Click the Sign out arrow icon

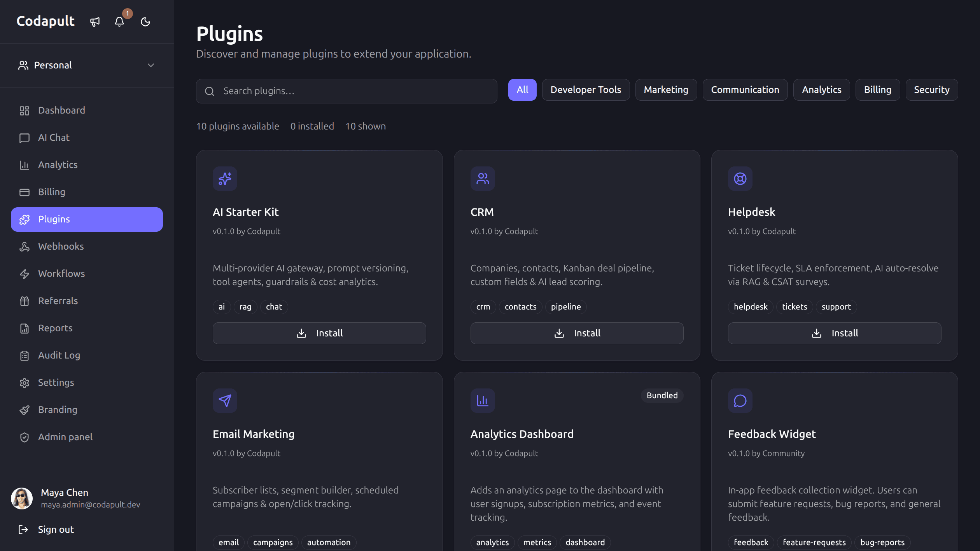(x=23, y=530)
